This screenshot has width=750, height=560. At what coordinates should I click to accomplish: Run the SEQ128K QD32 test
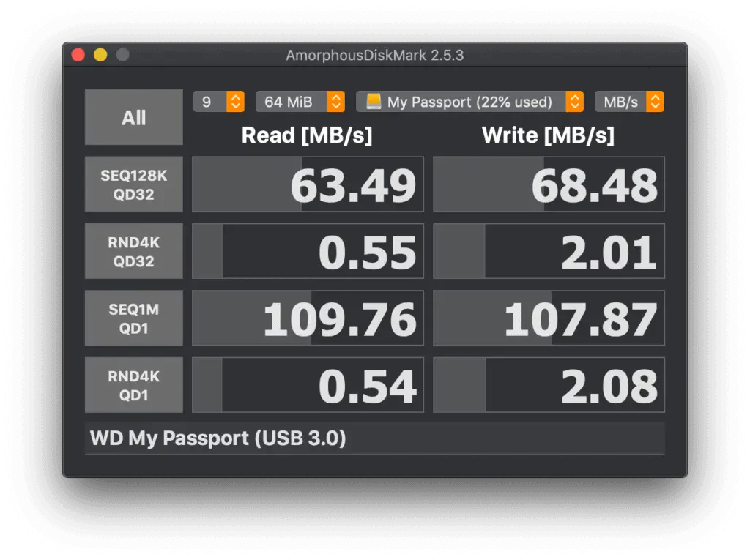(x=134, y=184)
